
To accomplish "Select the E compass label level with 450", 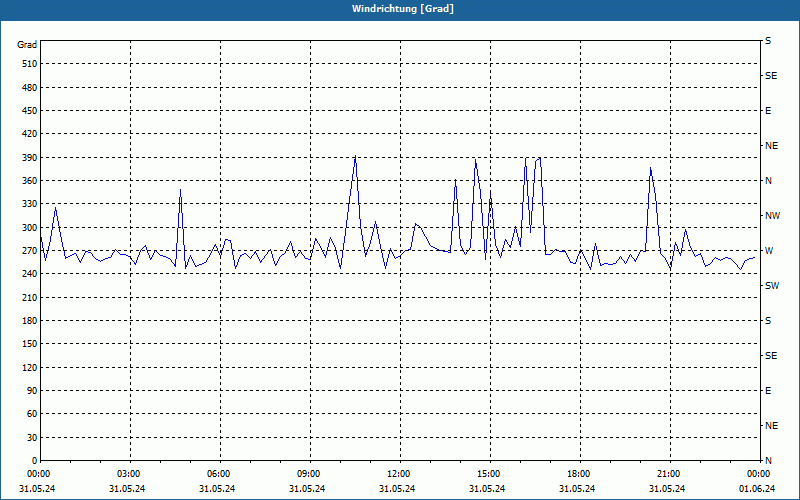I will [x=768, y=111].
